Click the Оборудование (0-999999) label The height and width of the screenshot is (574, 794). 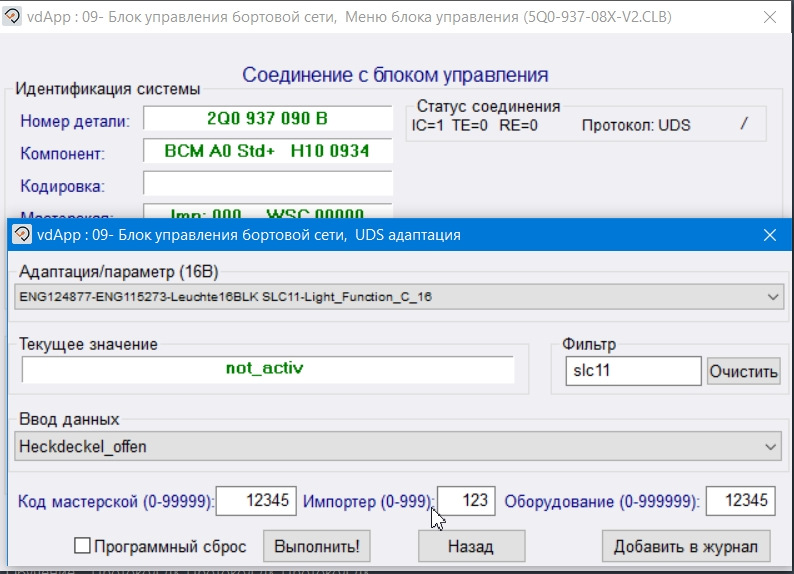click(x=602, y=502)
